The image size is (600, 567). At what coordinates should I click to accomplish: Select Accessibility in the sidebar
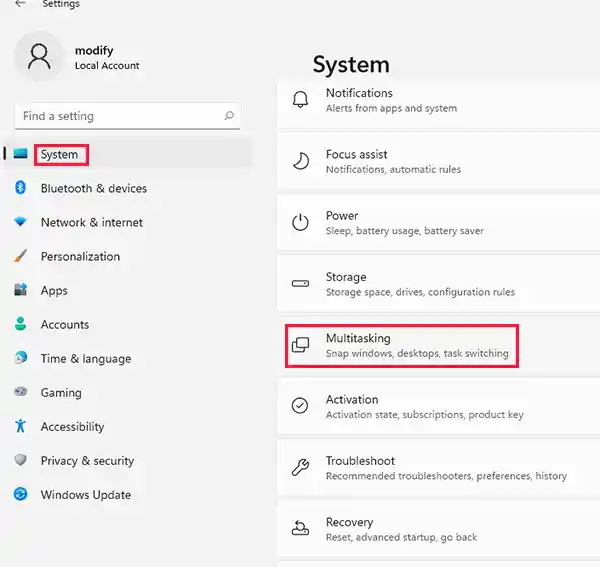tap(128, 426)
